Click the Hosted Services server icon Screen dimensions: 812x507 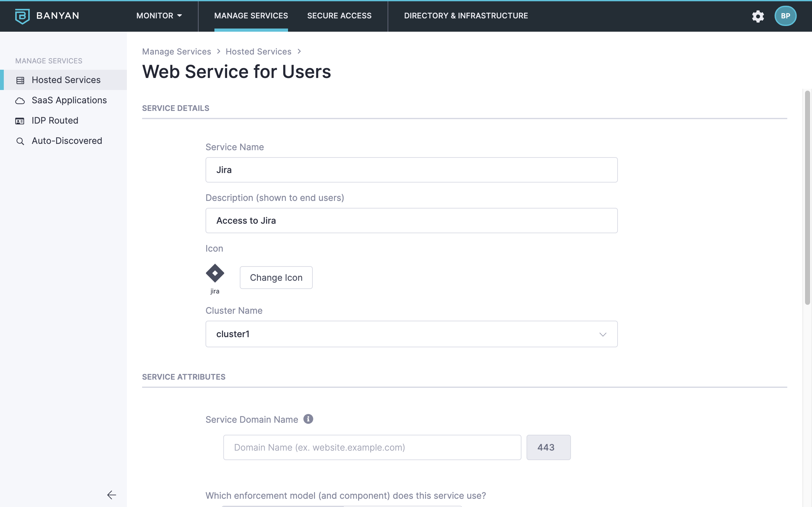pyautogui.click(x=20, y=80)
